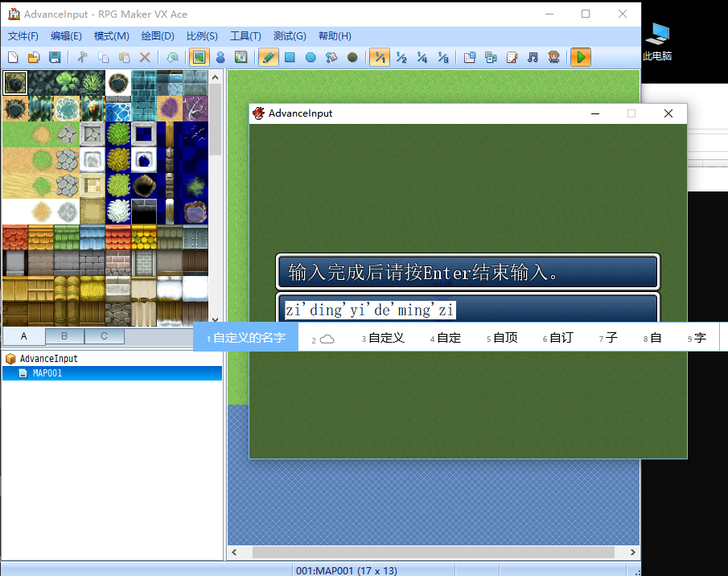Click the New Project toolbar icon

pyautogui.click(x=13, y=57)
